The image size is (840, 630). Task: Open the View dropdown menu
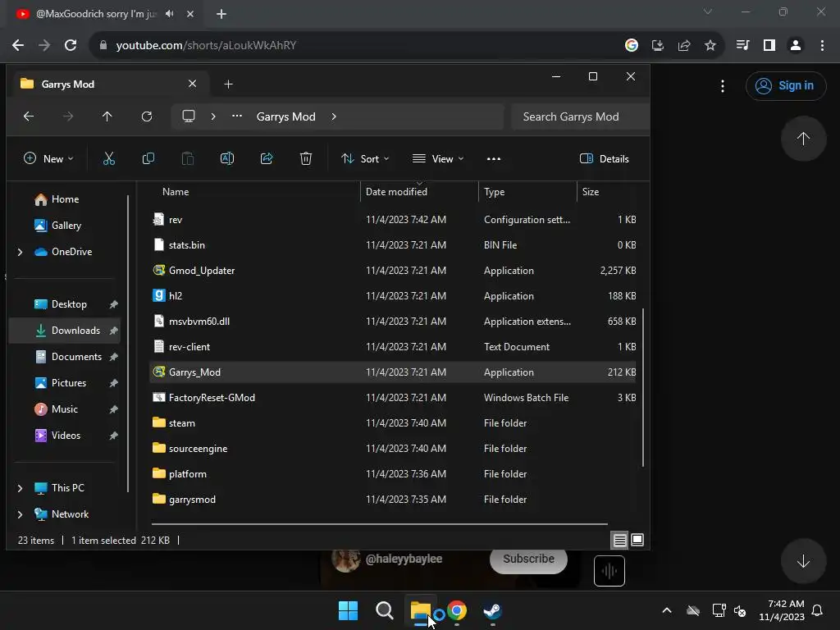click(438, 158)
